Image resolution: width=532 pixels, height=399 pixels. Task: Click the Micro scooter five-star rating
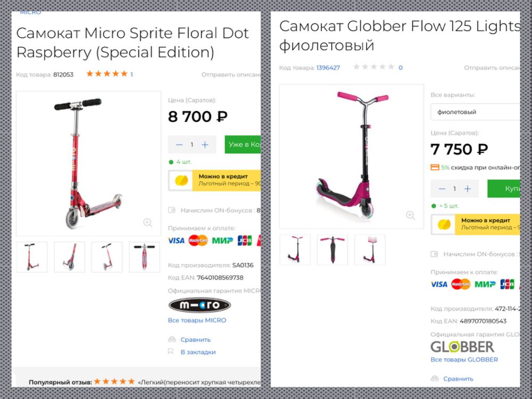pos(106,74)
